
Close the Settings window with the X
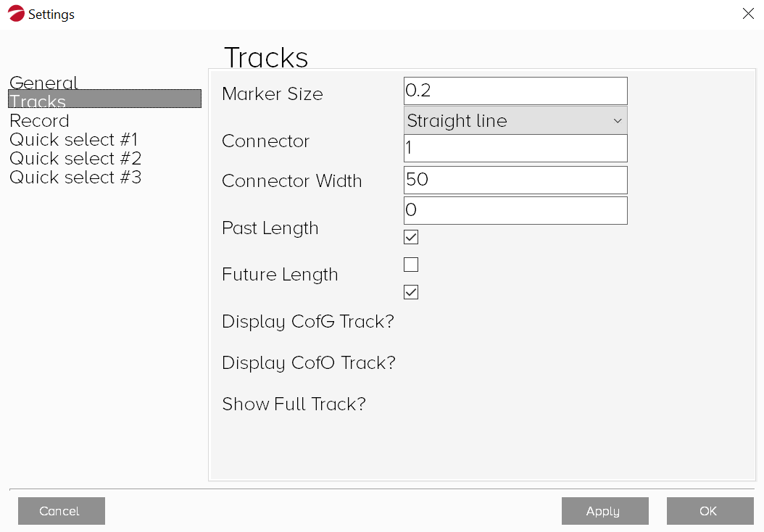coord(748,14)
